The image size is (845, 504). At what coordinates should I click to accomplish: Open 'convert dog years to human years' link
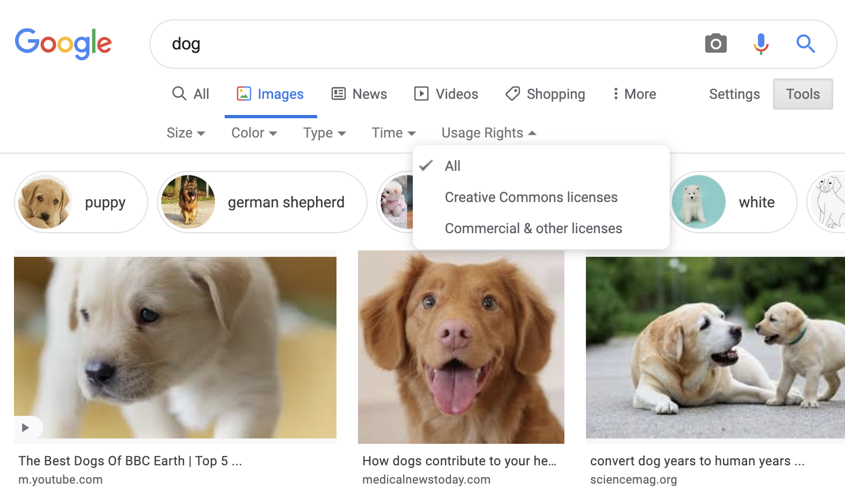click(x=697, y=461)
